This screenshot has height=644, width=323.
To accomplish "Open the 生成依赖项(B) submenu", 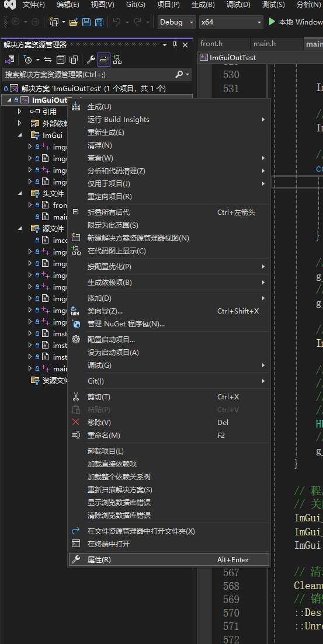I will tap(169, 282).
